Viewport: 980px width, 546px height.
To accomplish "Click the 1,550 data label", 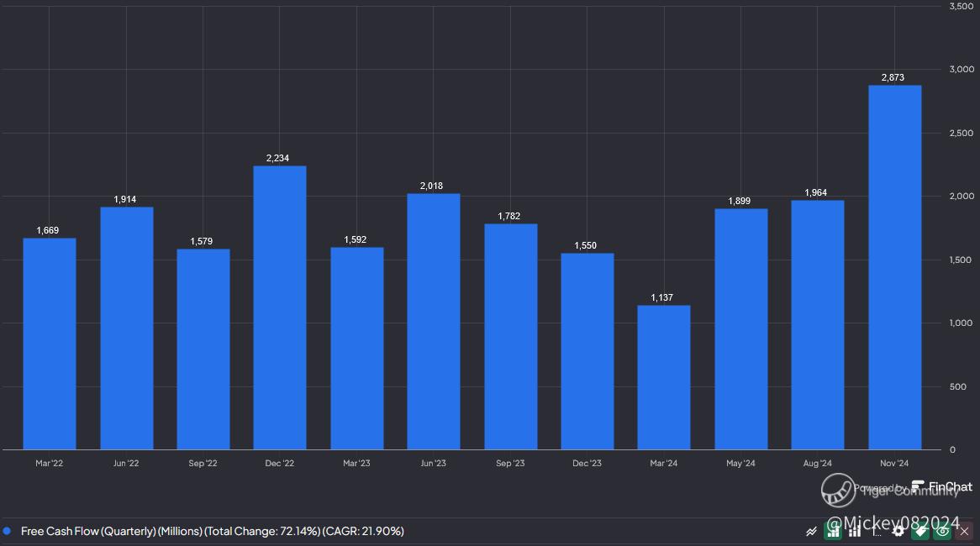I will pyautogui.click(x=586, y=245).
